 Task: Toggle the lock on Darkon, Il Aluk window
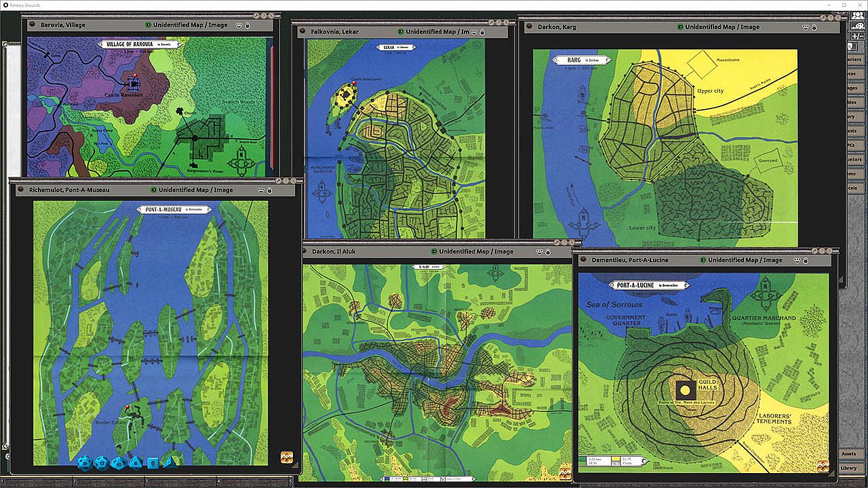tap(549, 251)
